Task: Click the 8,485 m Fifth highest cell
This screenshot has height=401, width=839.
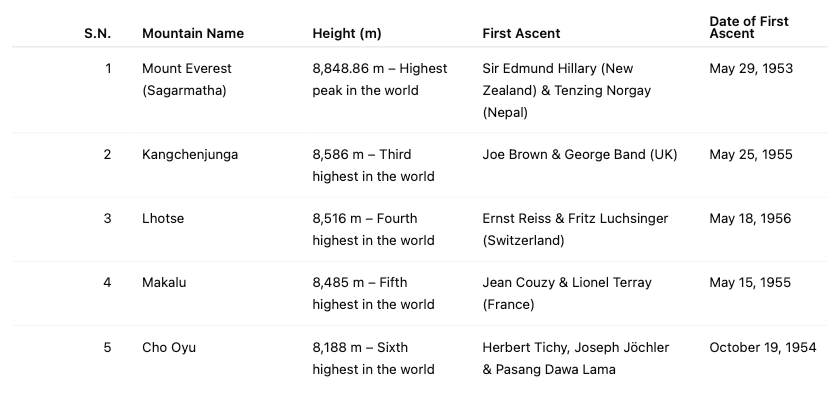Action: (373, 293)
